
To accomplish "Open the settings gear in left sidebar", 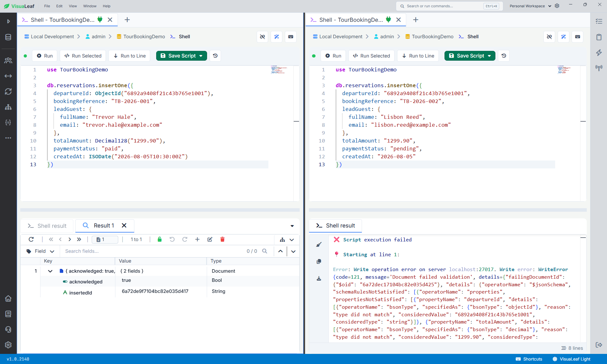I will pos(8,345).
